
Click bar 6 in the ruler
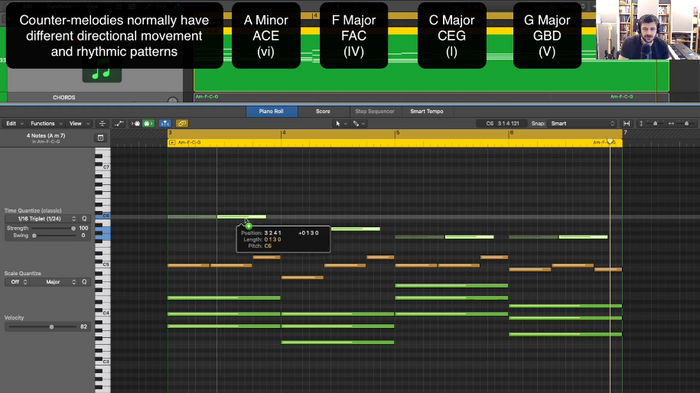tap(512, 133)
